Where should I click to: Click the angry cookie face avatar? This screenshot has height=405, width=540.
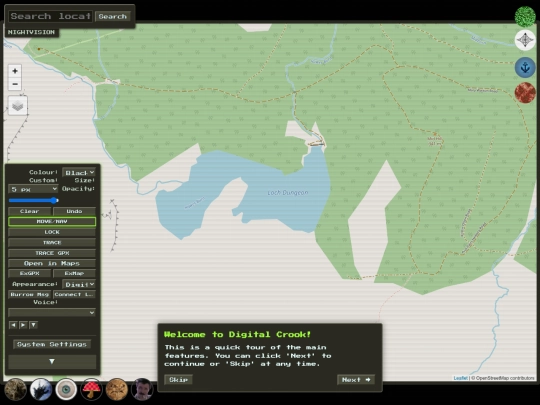point(117,390)
